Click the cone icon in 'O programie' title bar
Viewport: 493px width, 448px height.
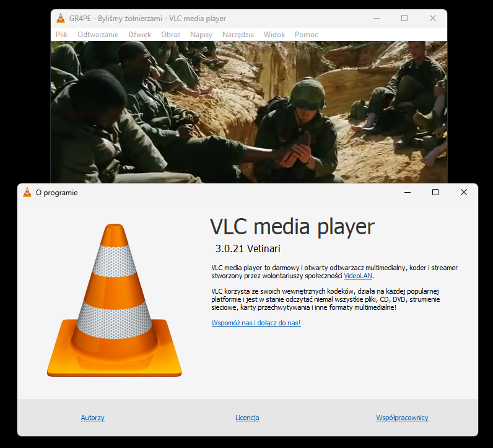(27, 192)
